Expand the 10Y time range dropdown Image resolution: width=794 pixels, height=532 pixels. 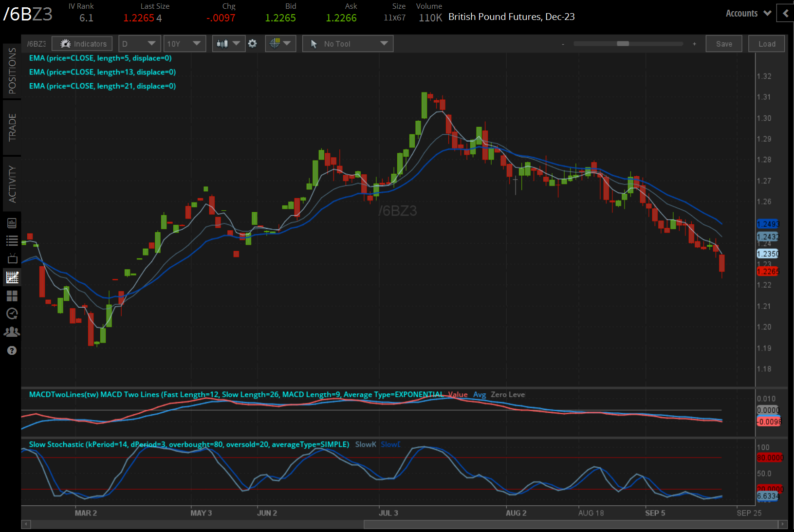184,44
